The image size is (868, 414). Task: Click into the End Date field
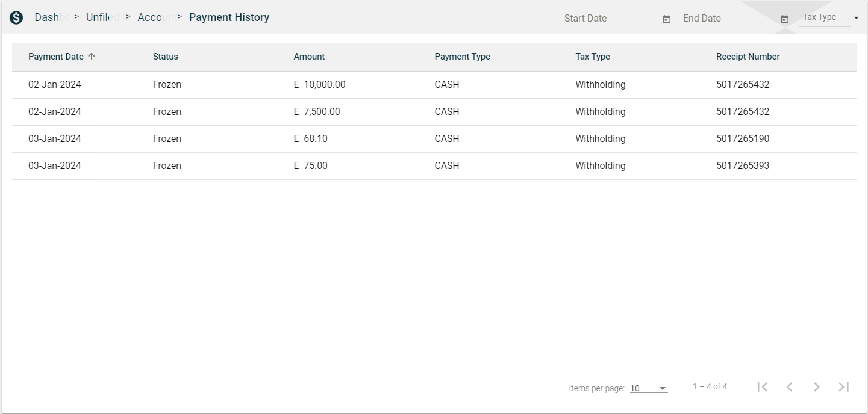pyautogui.click(x=728, y=19)
